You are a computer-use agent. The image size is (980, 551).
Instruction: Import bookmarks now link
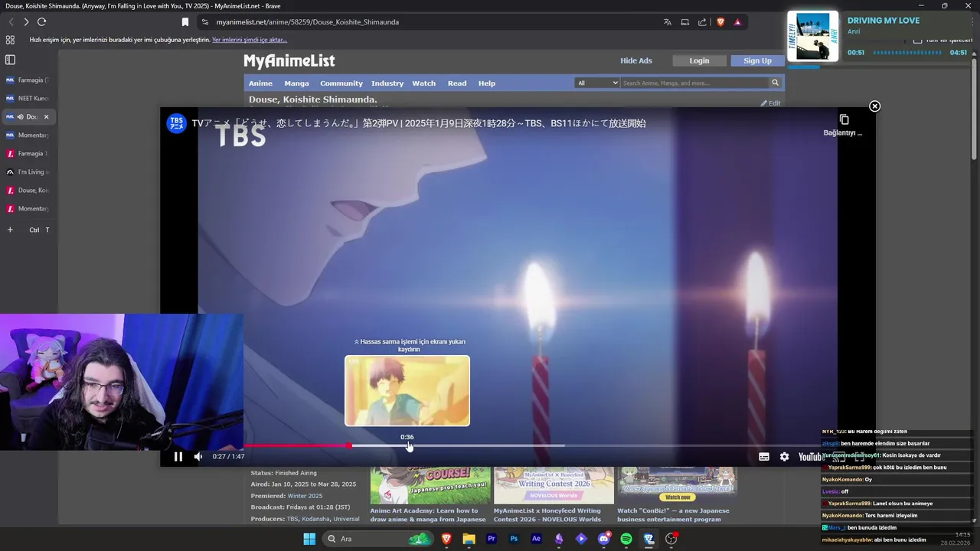[x=250, y=40]
